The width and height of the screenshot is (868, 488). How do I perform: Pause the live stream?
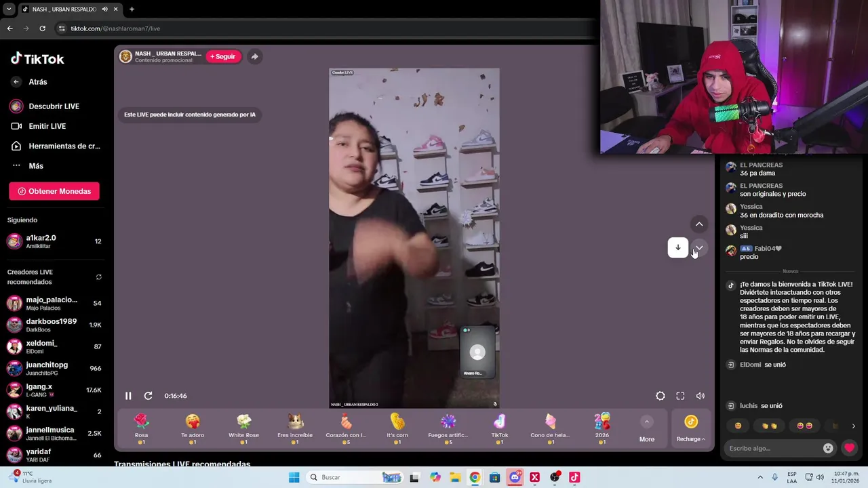(x=128, y=396)
